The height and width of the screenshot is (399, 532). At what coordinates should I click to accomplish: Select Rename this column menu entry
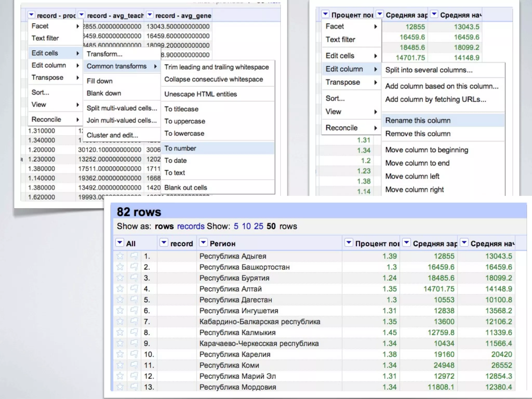pos(418,121)
